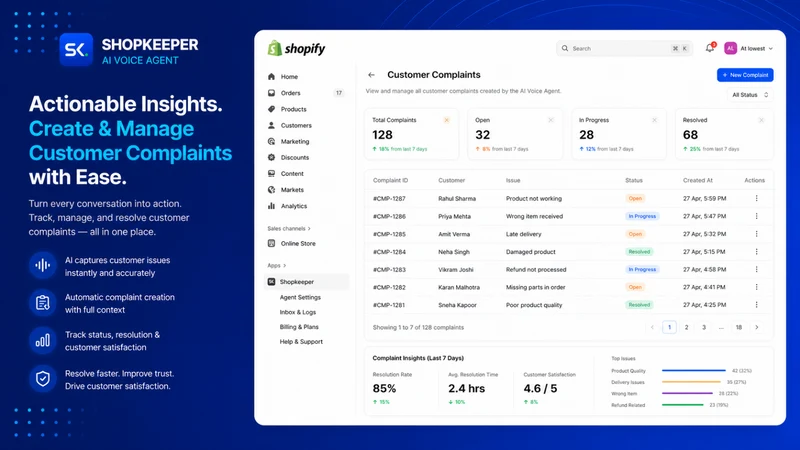The height and width of the screenshot is (450, 800).
Task: Go to next page arrow
Action: (x=757, y=327)
